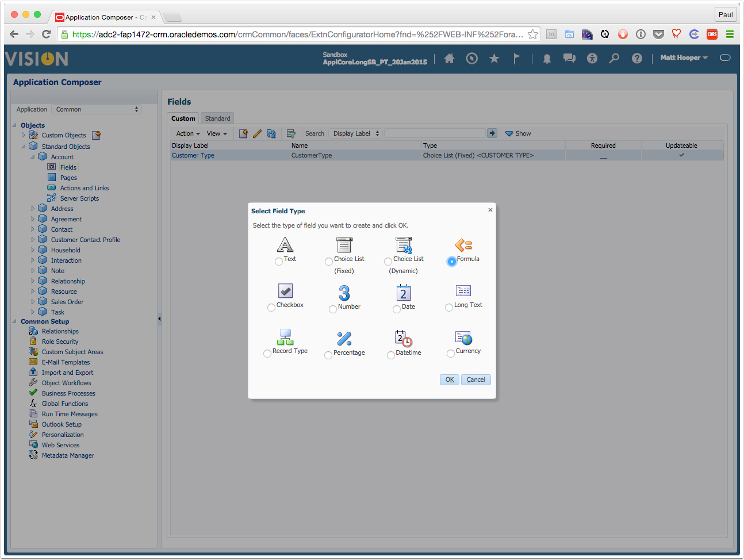Open Server Scripts under Account
This screenshot has width=744, height=560.
coord(79,198)
